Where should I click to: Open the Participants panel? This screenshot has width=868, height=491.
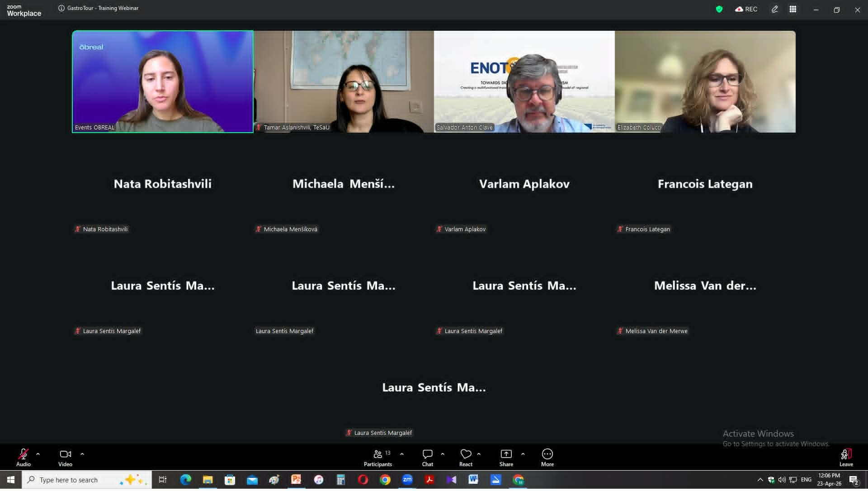(x=377, y=457)
